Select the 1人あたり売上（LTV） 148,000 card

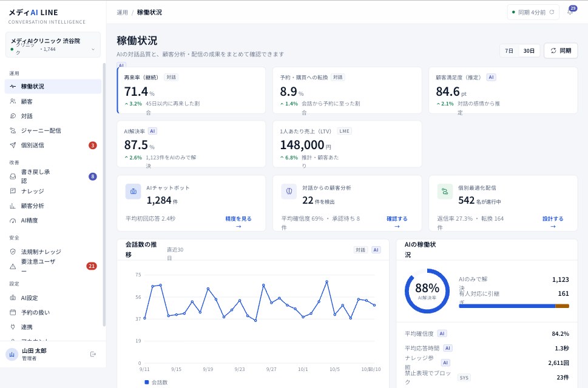[347, 144]
